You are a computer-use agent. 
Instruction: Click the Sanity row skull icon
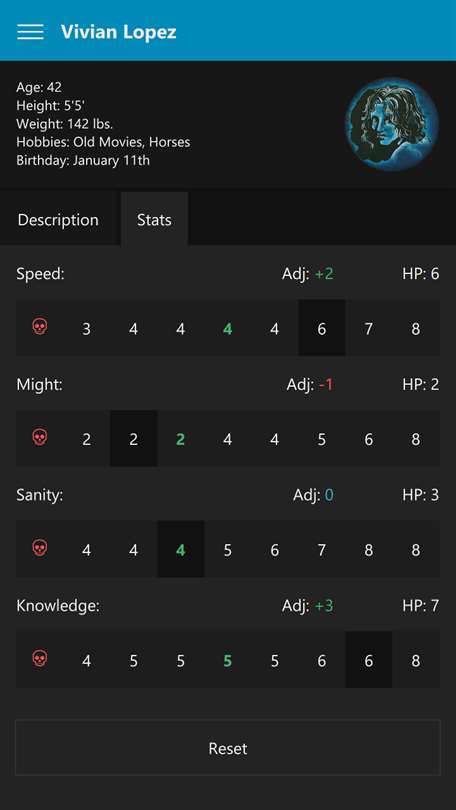40,548
